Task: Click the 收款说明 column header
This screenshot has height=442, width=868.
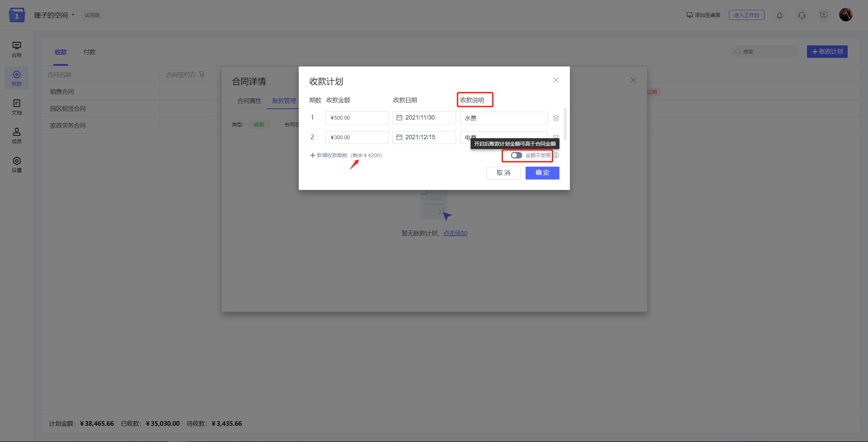Action: pyautogui.click(x=472, y=100)
